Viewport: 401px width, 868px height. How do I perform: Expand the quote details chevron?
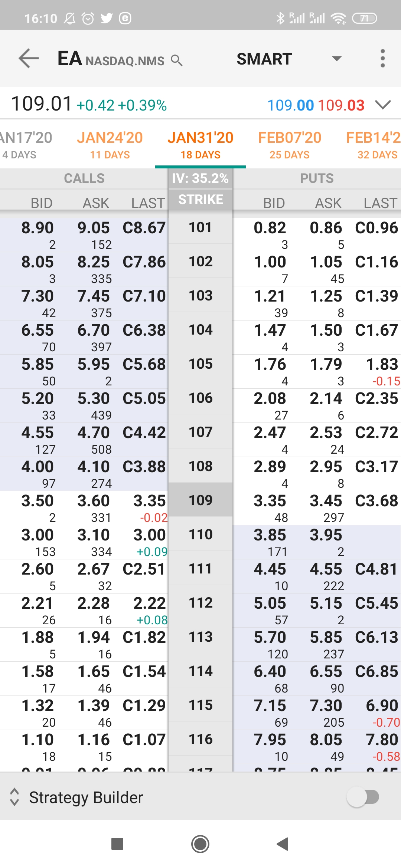coord(383,105)
